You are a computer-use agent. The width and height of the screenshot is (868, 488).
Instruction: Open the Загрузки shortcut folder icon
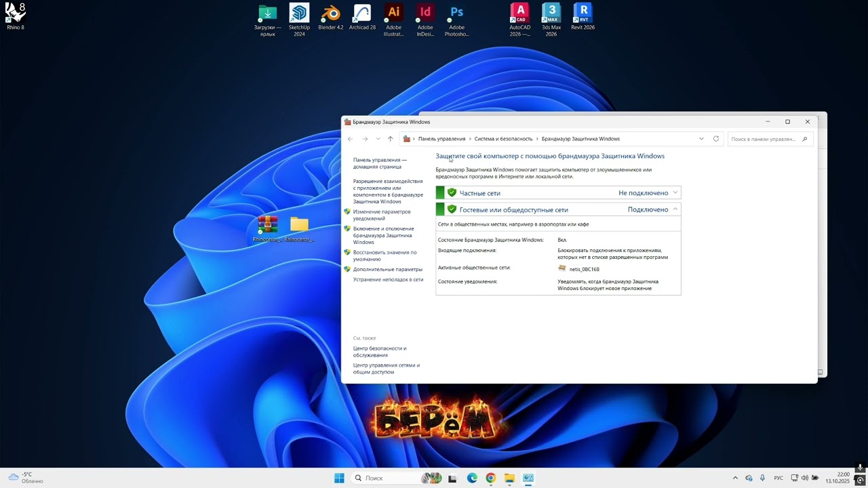[x=267, y=20]
